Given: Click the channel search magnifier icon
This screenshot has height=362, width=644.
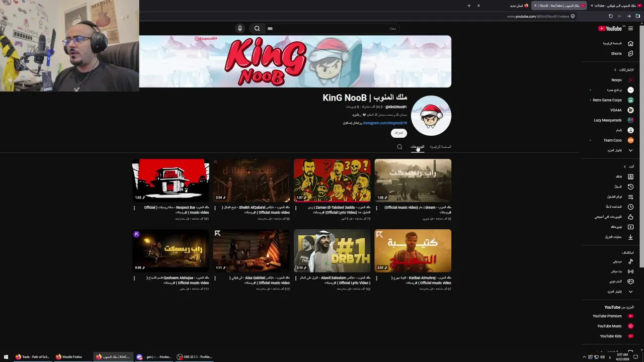Looking at the screenshot, I should (x=399, y=147).
